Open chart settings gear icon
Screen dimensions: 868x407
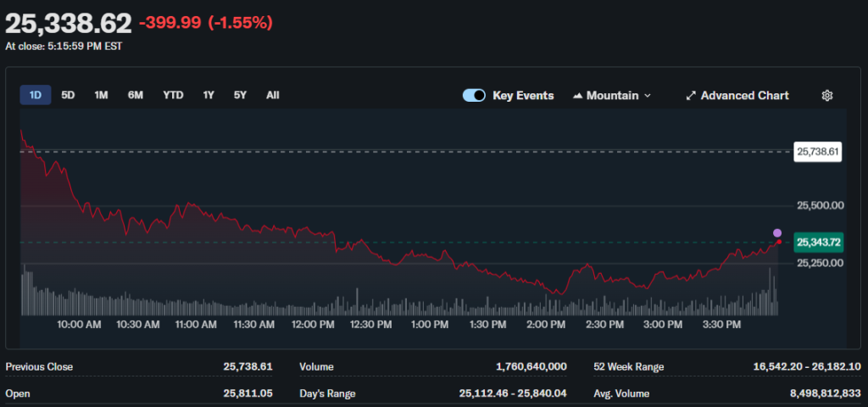tap(827, 96)
